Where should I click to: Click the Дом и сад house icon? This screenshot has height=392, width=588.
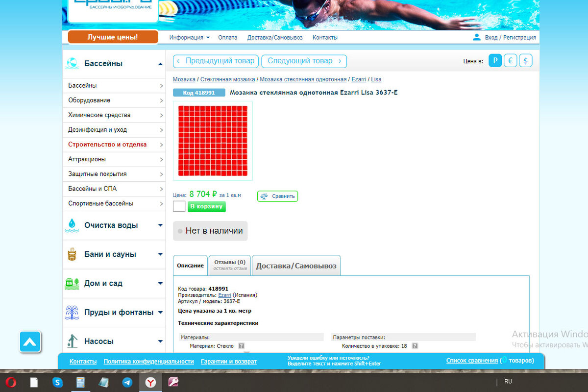[73, 283]
